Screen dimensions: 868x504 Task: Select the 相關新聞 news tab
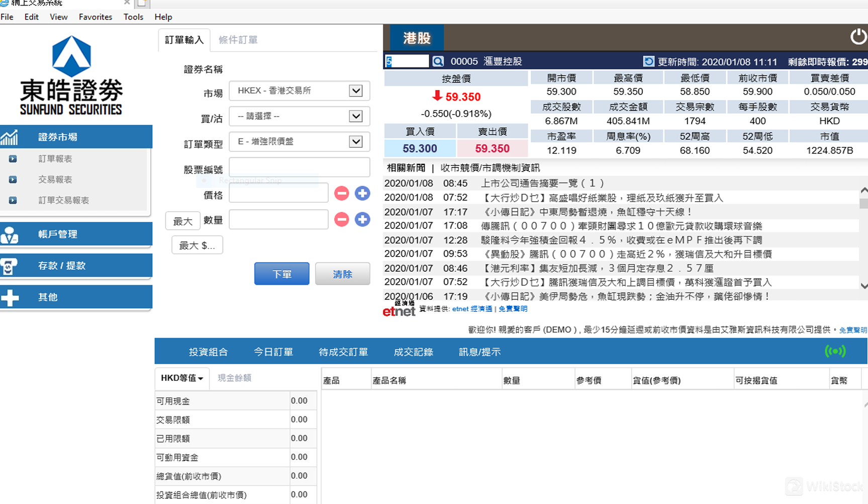(x=406, y=168)
